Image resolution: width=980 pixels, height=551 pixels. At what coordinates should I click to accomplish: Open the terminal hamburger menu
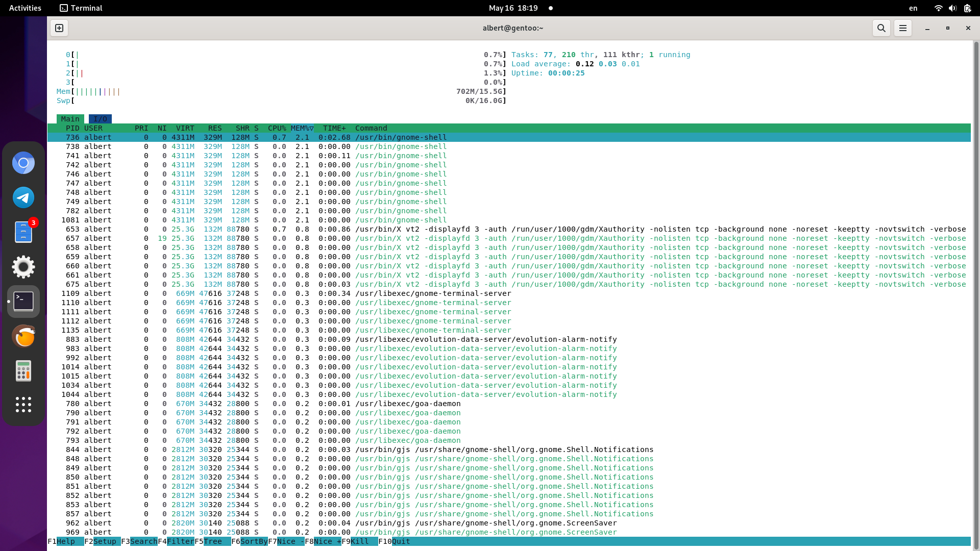point(902,28)
